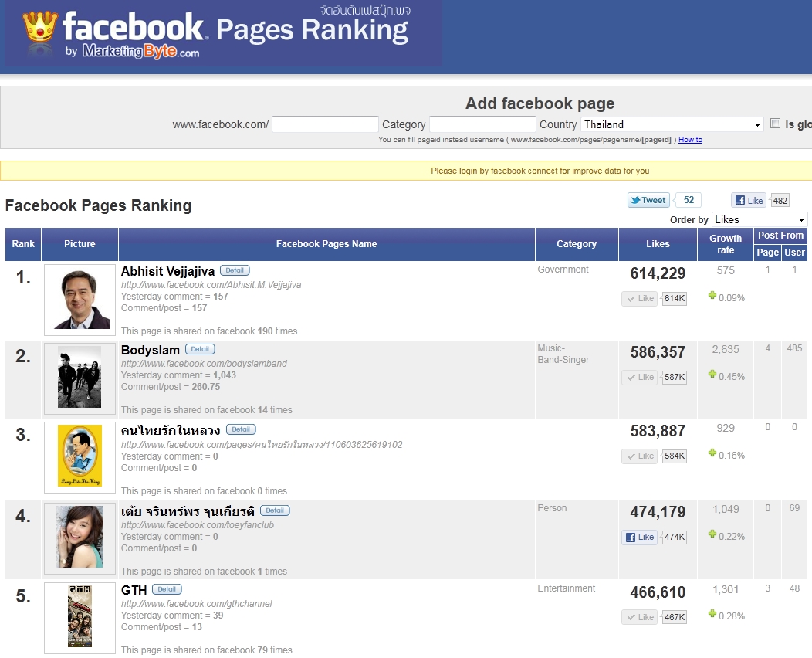Open Detail for the rank 4 page
The image size is (812, 658).
[x=275, y=510]
